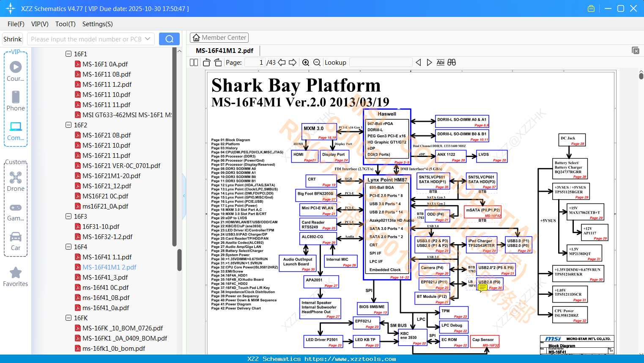Open ms-16f41_0a.pdf
This screenshot has width=644, height=363.
coord(106,308)
